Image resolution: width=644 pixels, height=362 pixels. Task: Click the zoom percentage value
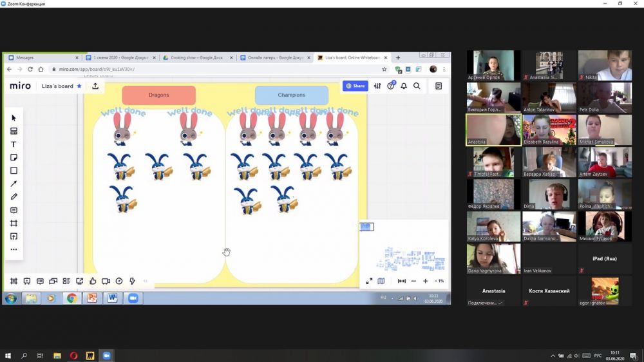tap(439, 281)
